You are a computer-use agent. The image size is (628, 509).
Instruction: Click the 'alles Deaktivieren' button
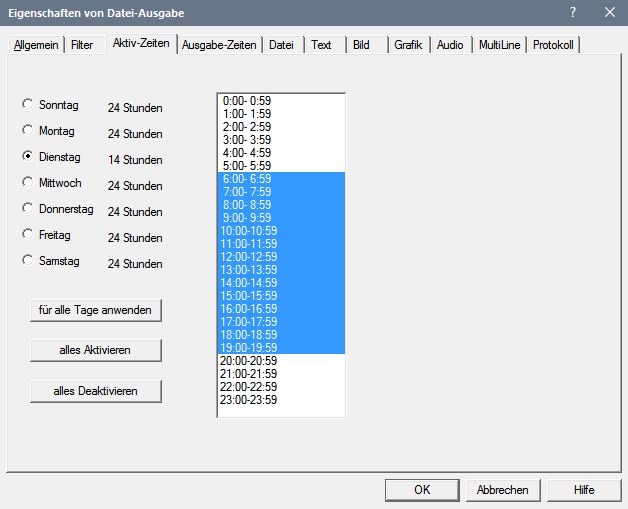(95, 391)
